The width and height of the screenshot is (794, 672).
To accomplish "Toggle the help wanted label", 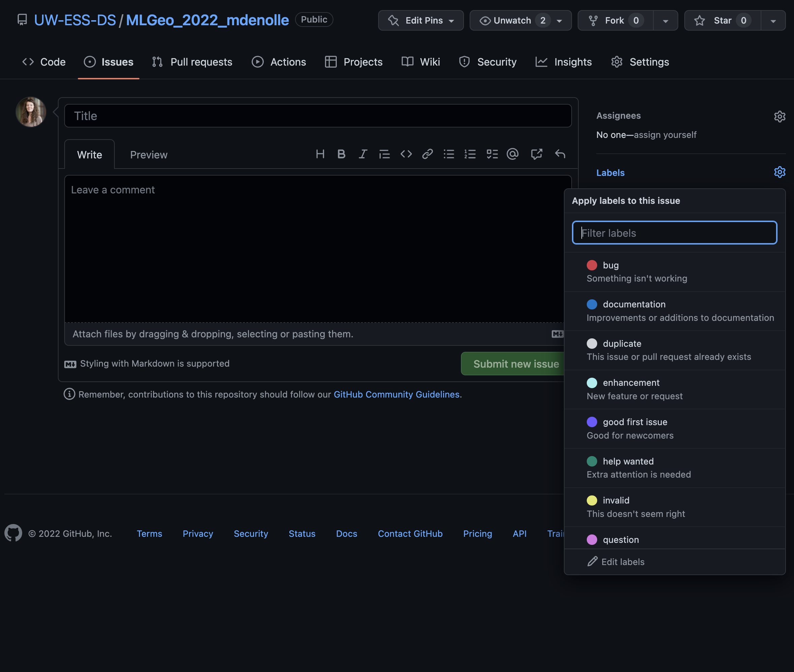I will [674, 468].
